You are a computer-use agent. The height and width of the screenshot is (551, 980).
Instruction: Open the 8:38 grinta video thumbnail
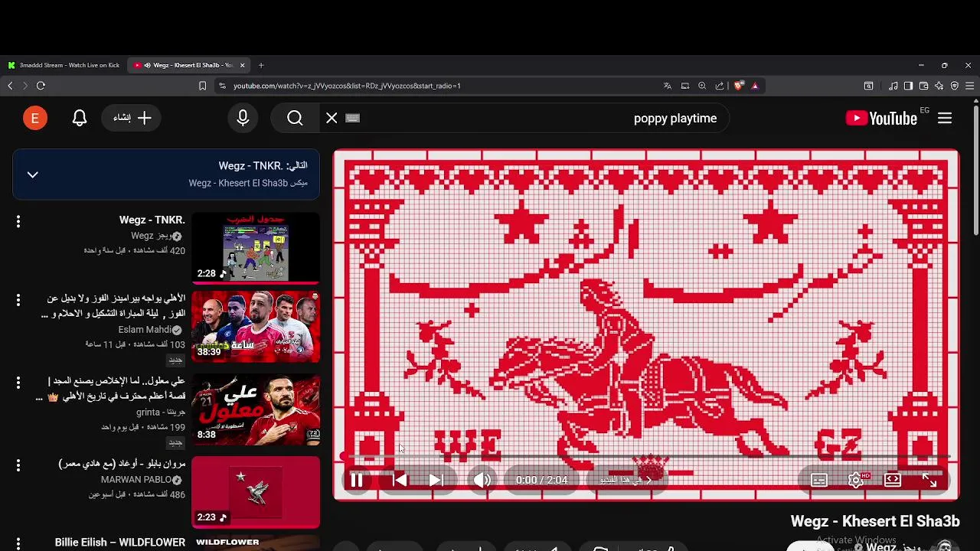click(x=256, y=409)
